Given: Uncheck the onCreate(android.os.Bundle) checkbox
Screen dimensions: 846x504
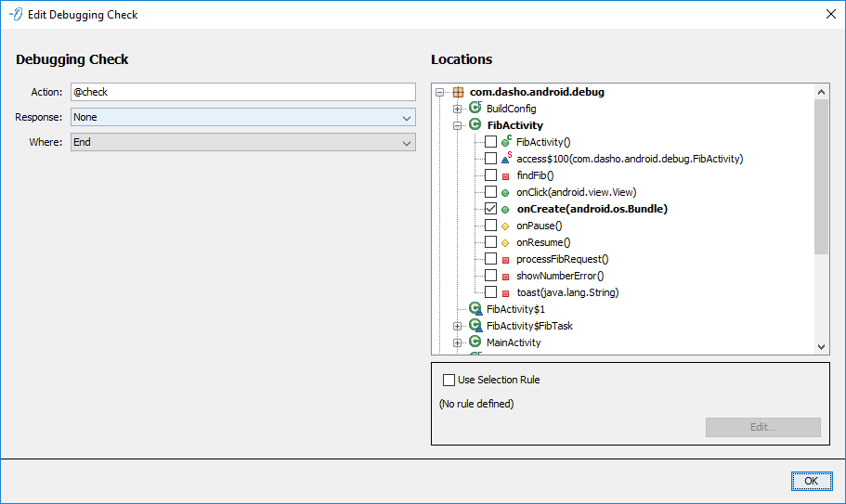Looking at the screenshot, I should [x=490, y=209].
